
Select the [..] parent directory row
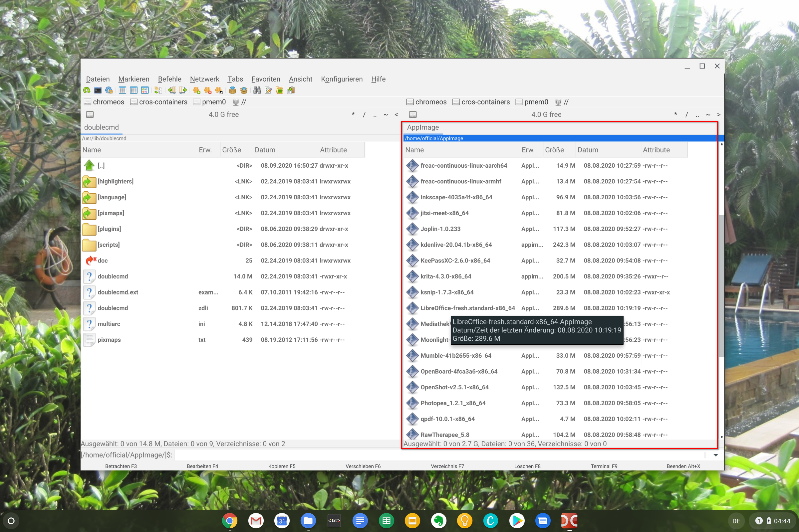click(223, 166)
